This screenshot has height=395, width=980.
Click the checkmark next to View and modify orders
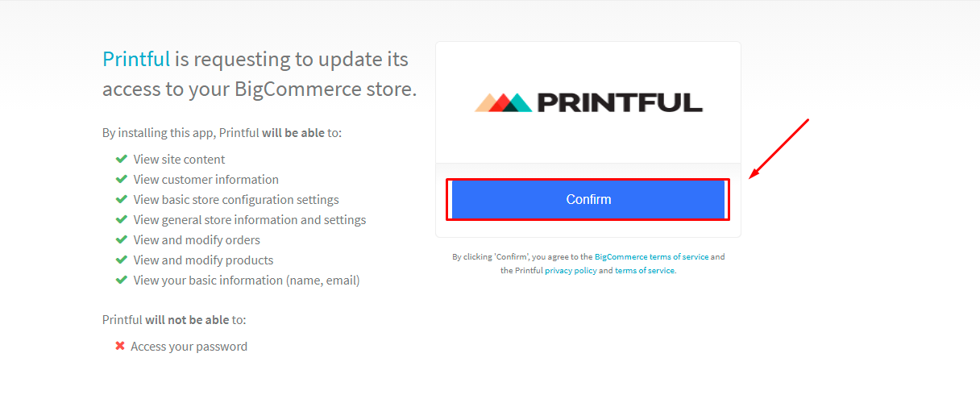pos(121,239)
